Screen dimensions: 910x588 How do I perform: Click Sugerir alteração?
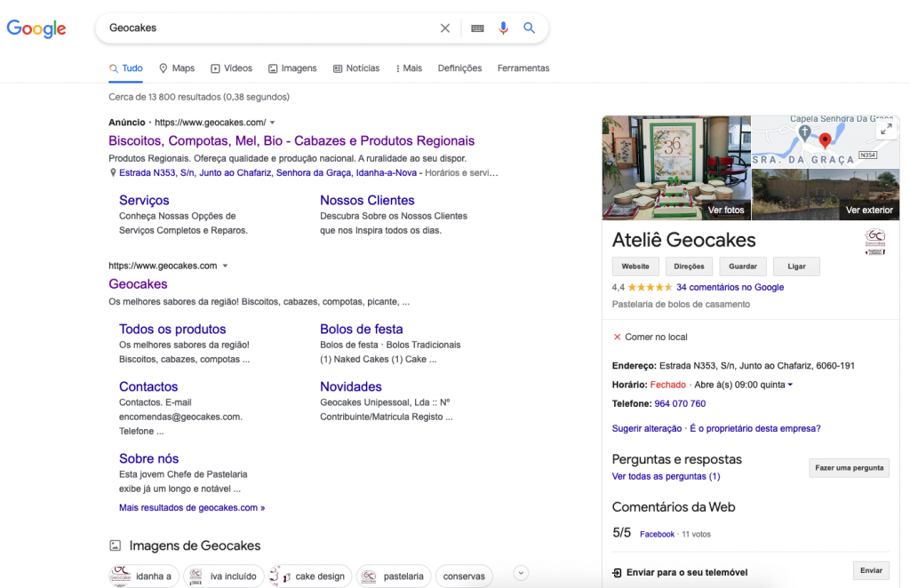click(x=647, y=428)
